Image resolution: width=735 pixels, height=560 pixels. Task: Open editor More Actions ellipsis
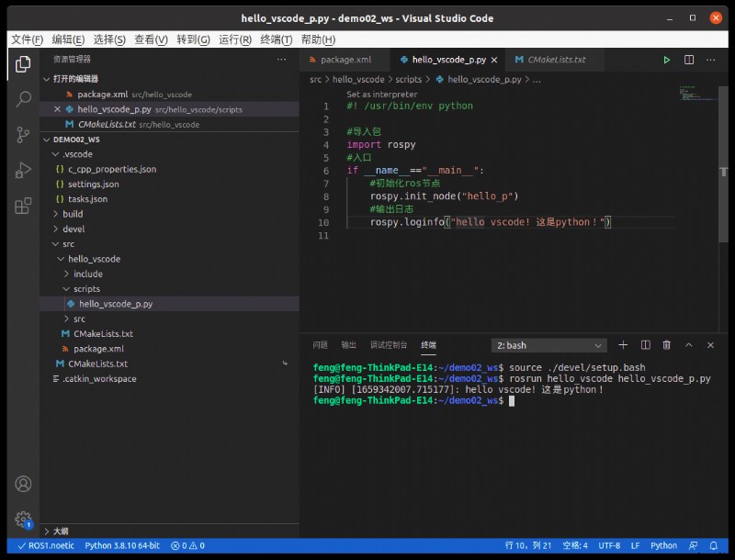[710, 60]
